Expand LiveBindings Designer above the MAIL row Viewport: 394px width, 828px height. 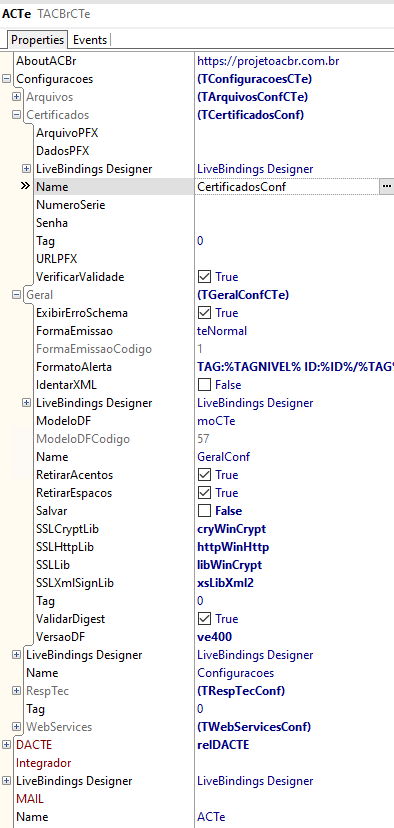pos(6,780)
